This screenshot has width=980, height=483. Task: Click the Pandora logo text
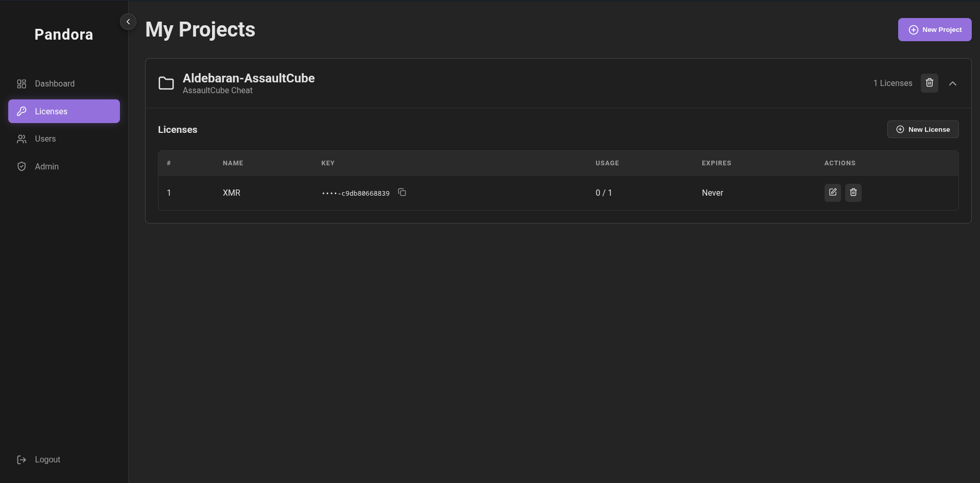(x=64, y=34)
